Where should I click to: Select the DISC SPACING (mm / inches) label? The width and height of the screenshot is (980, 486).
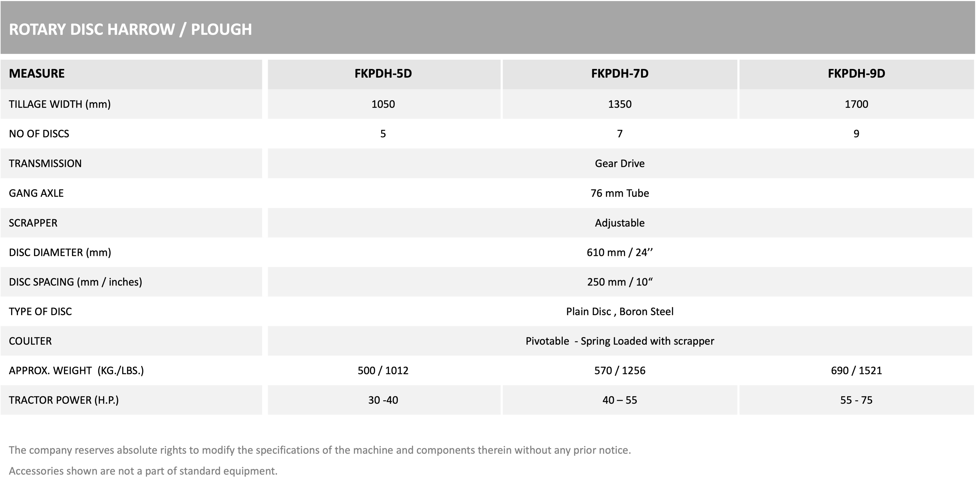coord(75,282)
